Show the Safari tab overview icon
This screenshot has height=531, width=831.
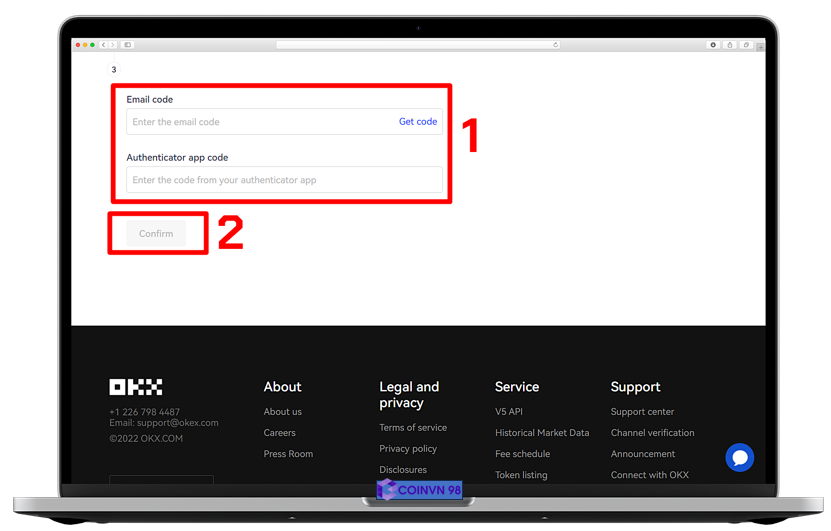746,45
